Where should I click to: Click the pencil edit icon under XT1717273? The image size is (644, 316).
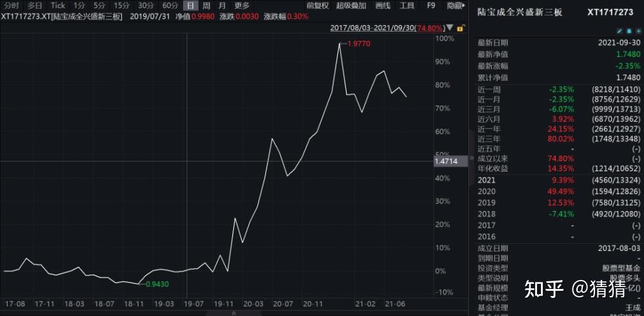coord(620,31)
